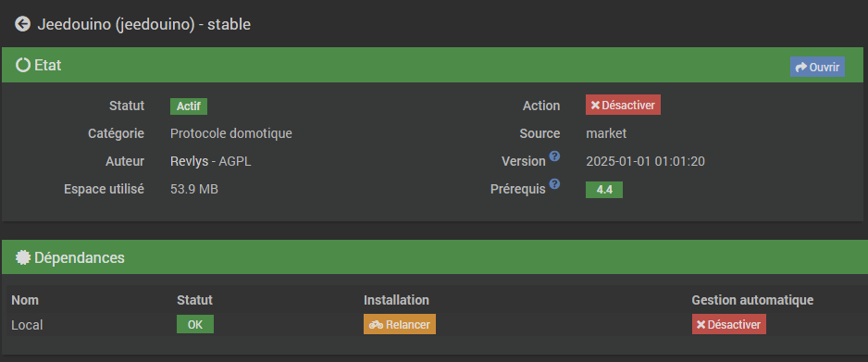Click the help icon next to Version

[554, 156]
